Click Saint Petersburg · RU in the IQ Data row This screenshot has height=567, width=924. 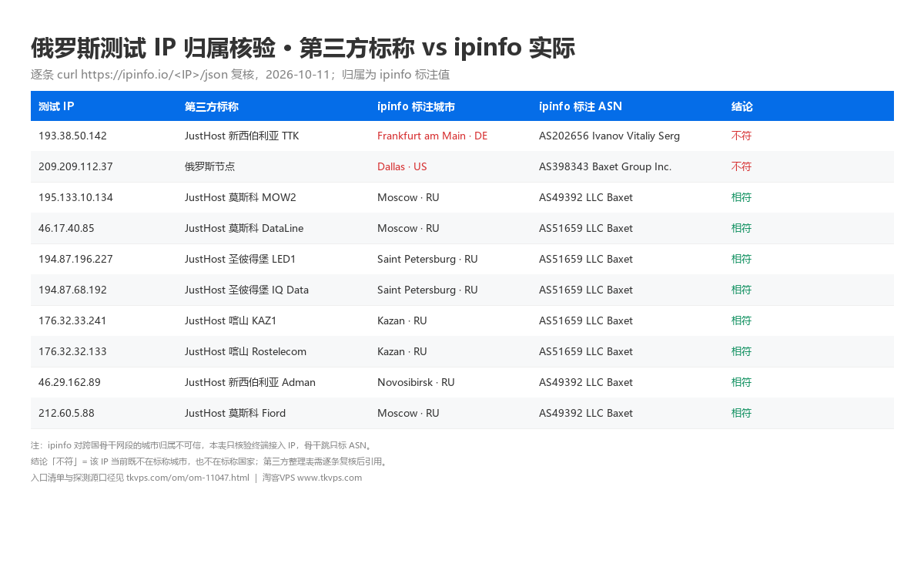coord(427,290)
